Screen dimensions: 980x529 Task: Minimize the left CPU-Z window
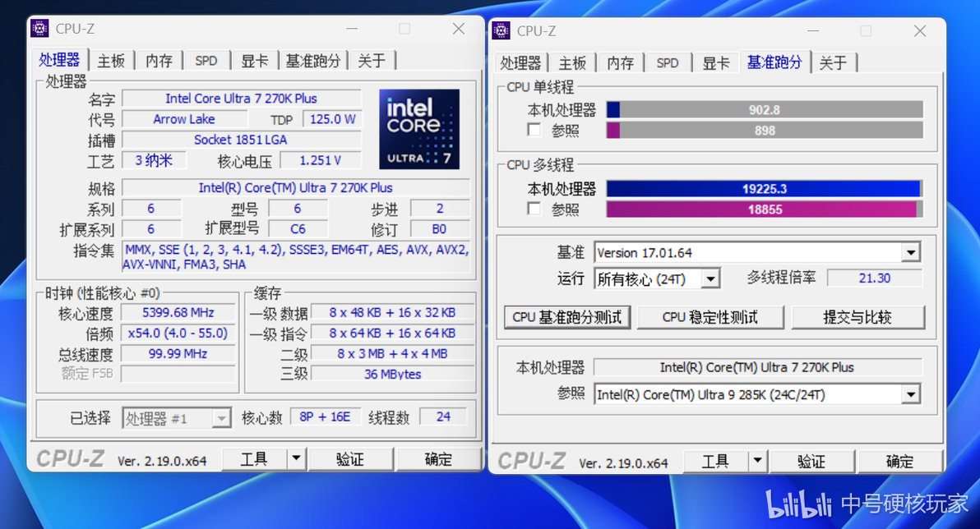point(352,29)
